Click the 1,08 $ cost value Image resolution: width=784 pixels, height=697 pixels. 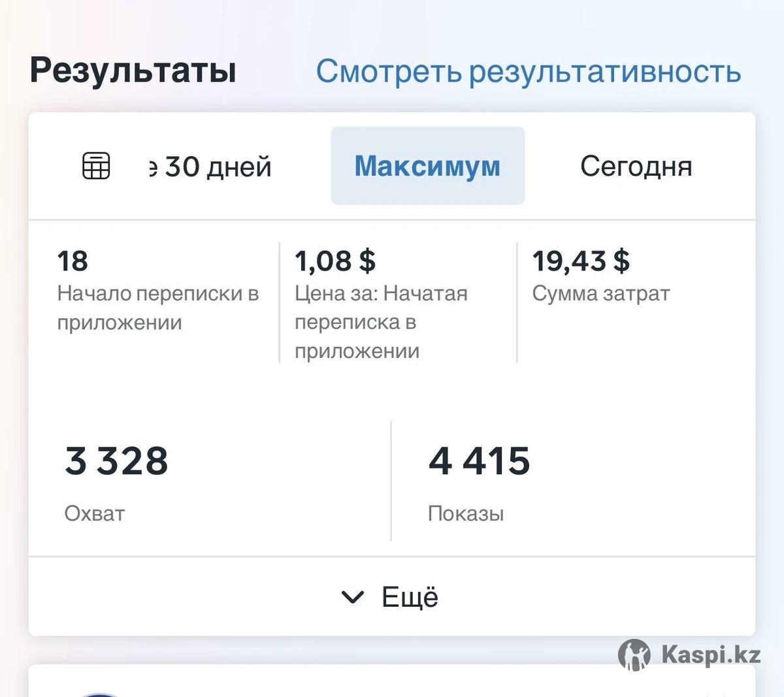(335, 261)
